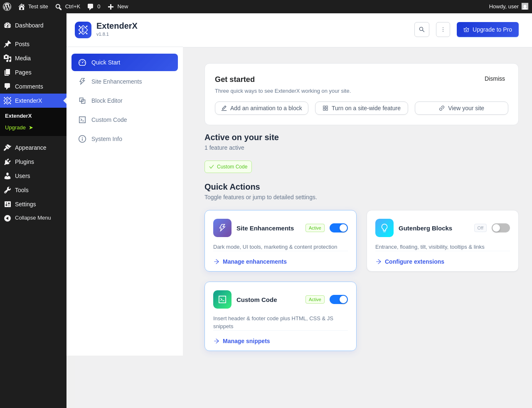Switch to the Block Editor tab

(x=125, y=101)
